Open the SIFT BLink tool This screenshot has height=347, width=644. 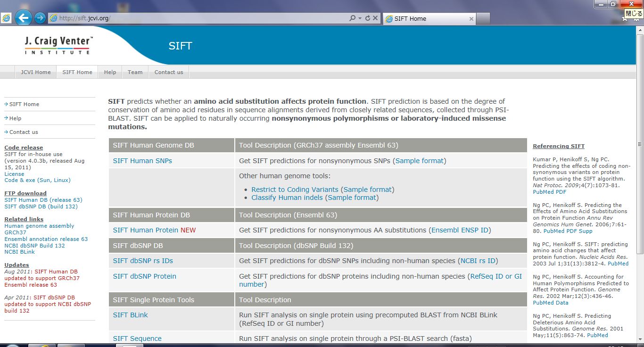coord(130,315)
